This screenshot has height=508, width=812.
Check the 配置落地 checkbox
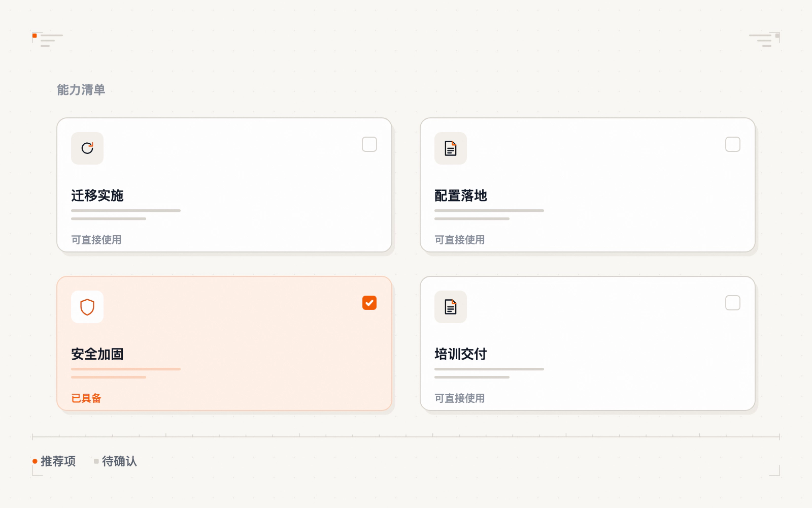(x=733, y=144)
